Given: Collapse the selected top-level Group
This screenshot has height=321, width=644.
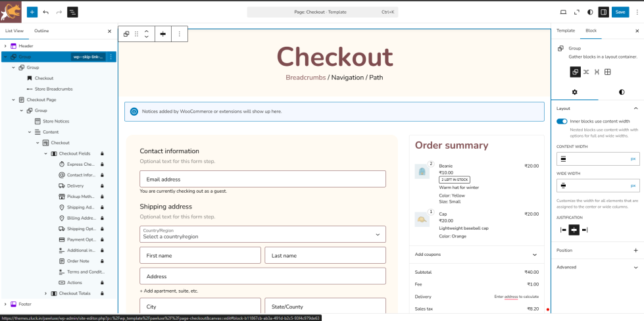Looking at the screenshot, I should [5, 57].
